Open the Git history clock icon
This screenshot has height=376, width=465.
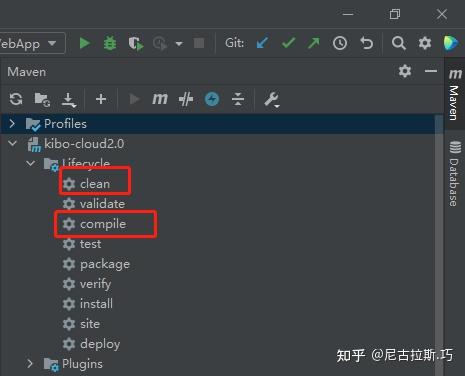[340, 43]
